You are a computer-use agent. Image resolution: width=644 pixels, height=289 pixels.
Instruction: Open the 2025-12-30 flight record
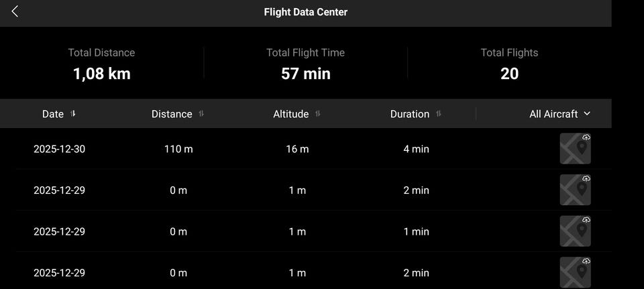click(x=59, y=149)
